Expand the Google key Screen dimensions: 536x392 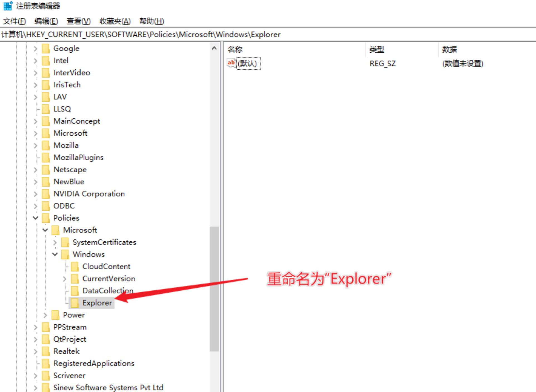(x=35, y=48)
